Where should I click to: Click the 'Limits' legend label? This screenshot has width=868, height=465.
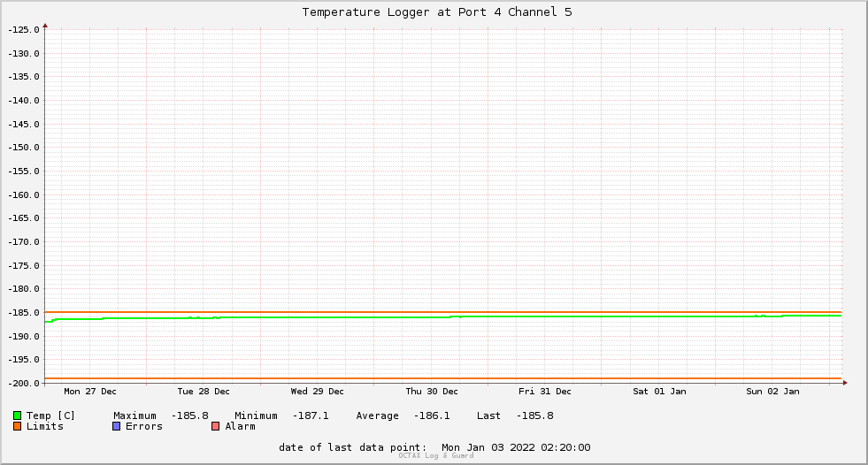coord(45,426)
